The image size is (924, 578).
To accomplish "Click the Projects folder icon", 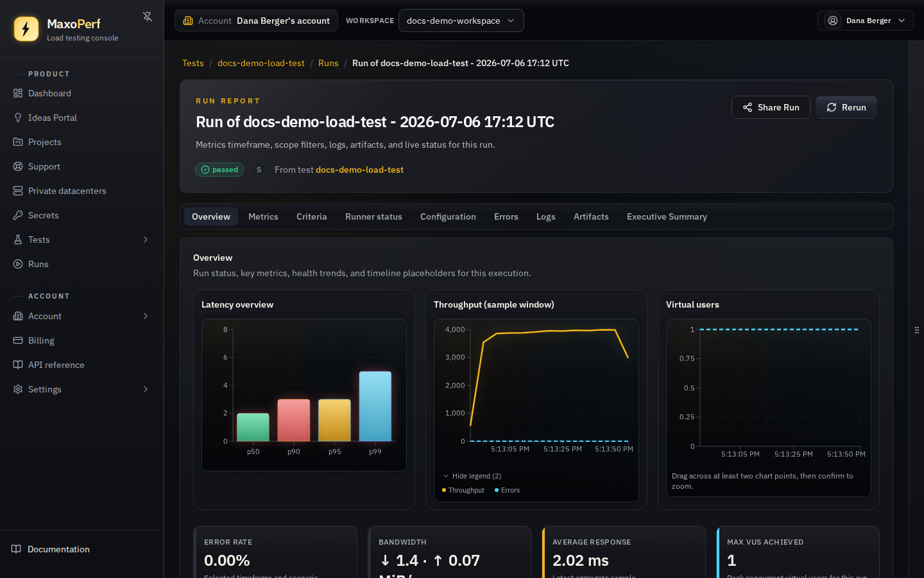I will [x=18, y=142].
